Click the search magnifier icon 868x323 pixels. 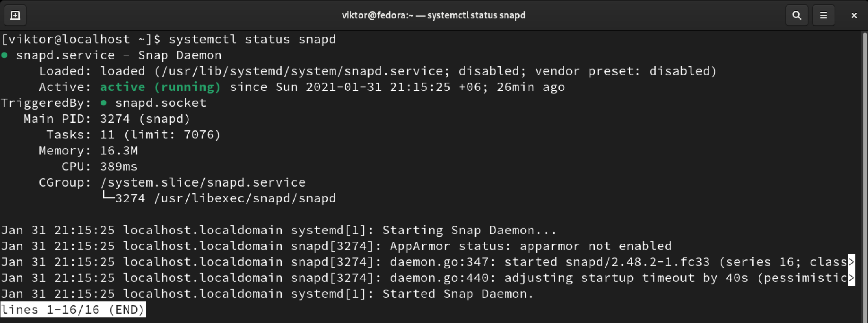(796, 15)
